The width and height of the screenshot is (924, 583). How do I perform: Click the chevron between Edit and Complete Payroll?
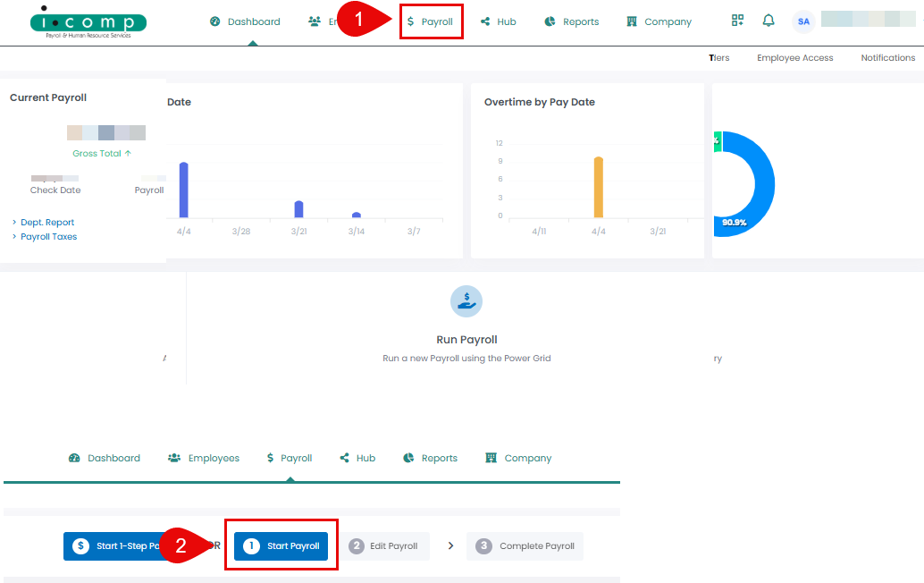450,545
